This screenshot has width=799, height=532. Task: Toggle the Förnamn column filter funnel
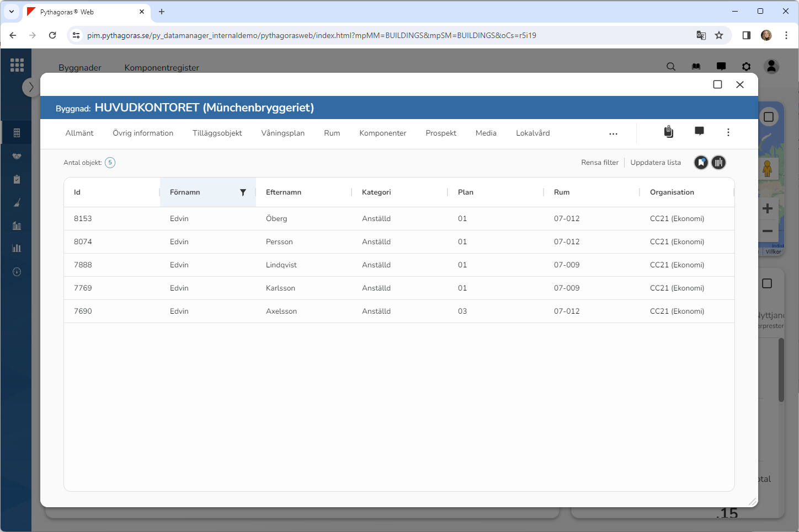click(x=243, y=192)
